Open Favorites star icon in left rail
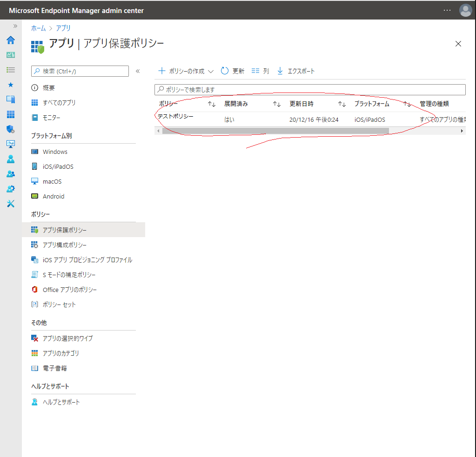The image size is (476, 457). coord(11,85)
